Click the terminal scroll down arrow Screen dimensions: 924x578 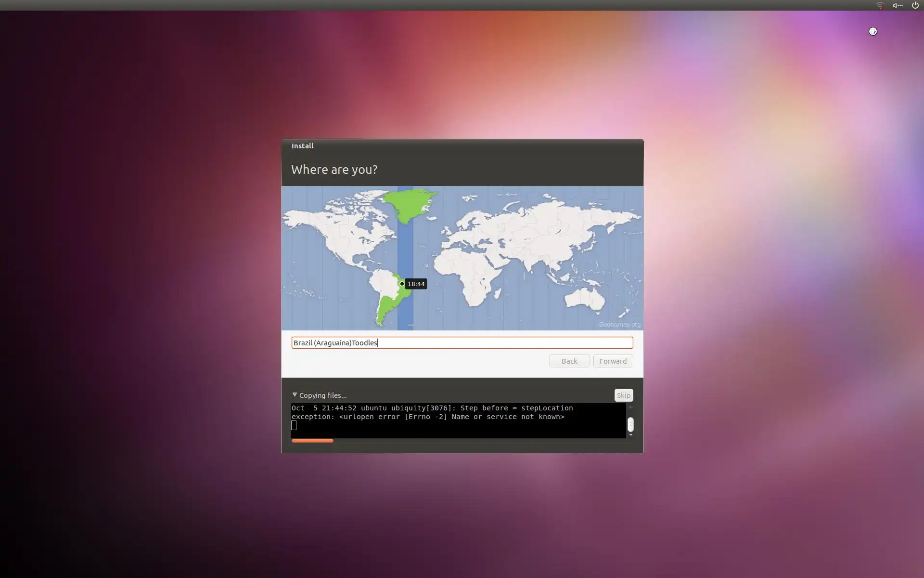coord(630,435)
